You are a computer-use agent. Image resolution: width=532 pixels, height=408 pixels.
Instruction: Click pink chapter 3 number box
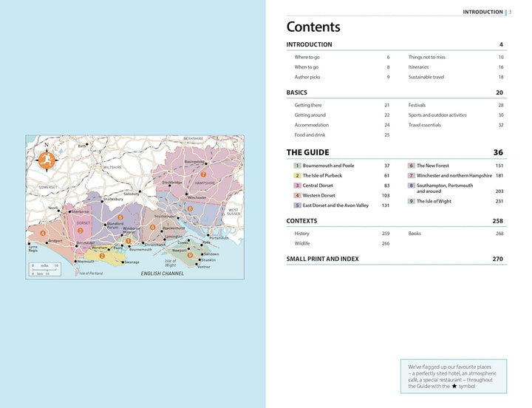click(x=297, y=186)
